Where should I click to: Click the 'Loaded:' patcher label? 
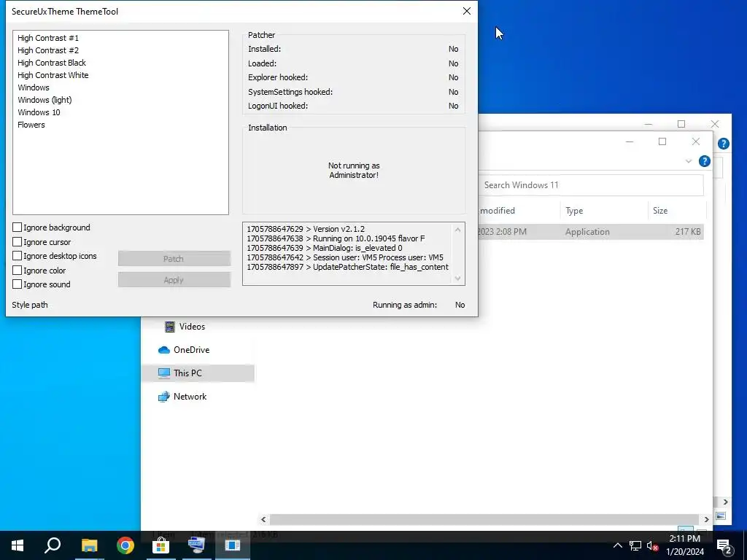pyautogui.click(x=262, y=63)
